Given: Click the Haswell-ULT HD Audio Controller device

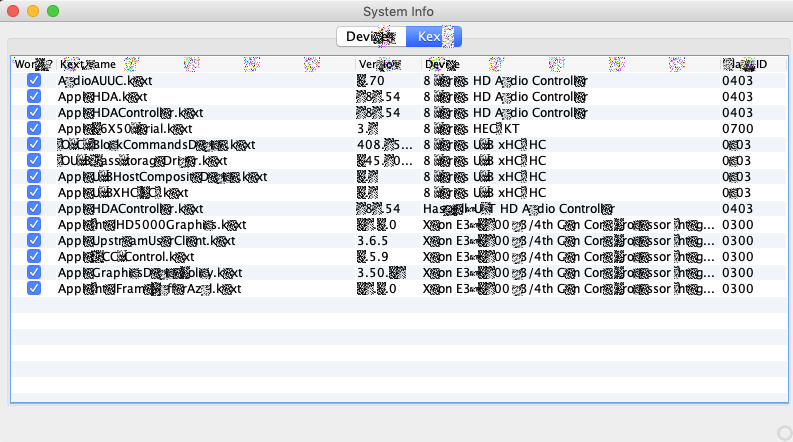Looking at the screenshot, I should pos(518,209).
